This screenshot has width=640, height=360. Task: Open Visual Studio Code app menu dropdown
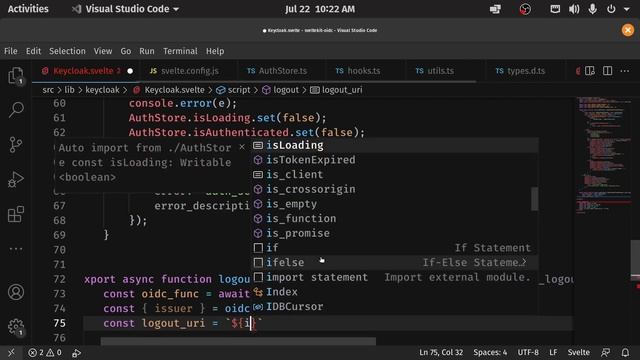point(125,9)
